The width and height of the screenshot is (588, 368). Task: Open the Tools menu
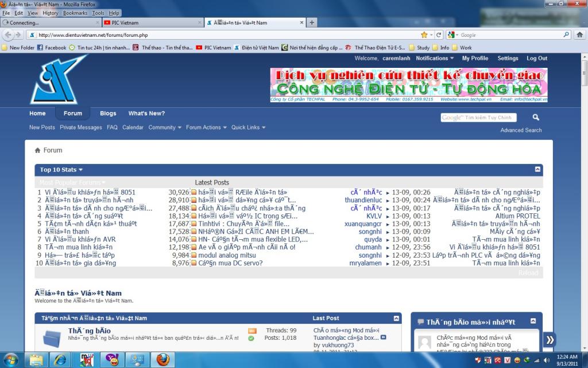pyautogui.click(x=98, y=13)
